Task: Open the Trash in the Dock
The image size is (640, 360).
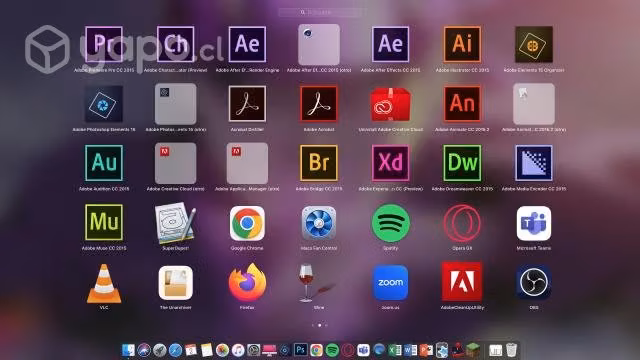Action: tap(511, 350)
